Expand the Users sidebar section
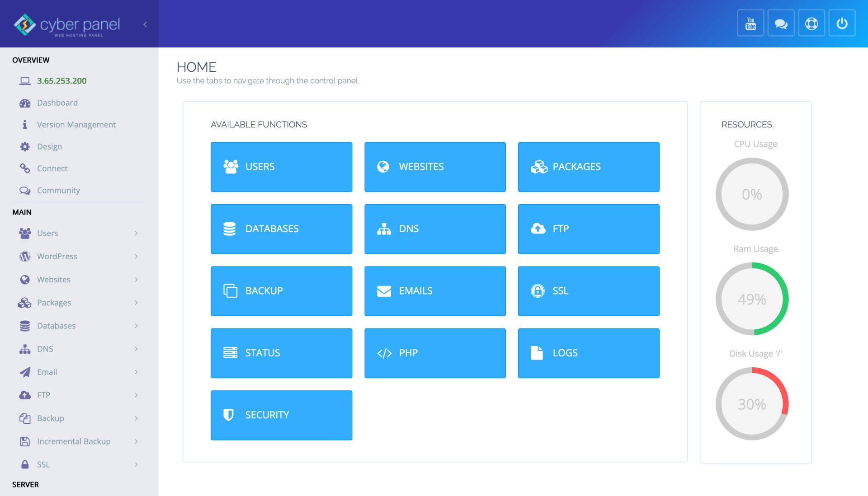Image resolution: width=868 pixels, height=496 pixels. point(77,233)
